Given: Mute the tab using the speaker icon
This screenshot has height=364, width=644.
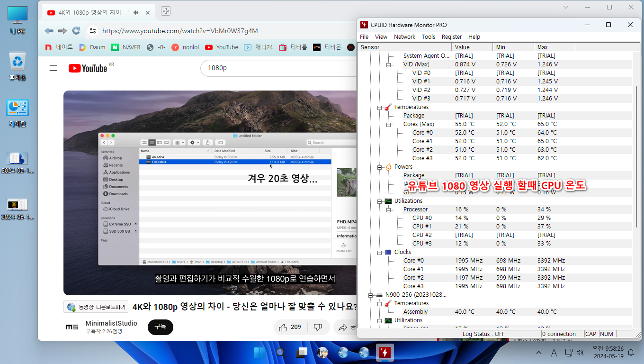Looking at the screenshot, I should 136,12.
